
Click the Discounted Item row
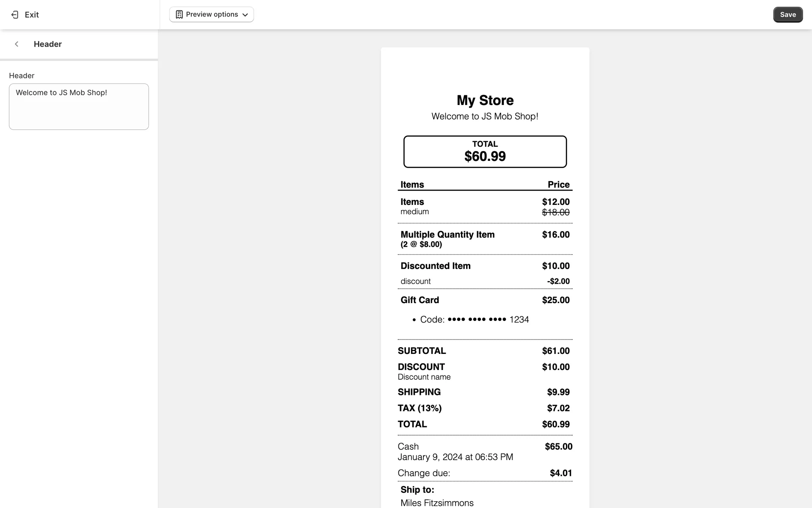pos(435,266)
